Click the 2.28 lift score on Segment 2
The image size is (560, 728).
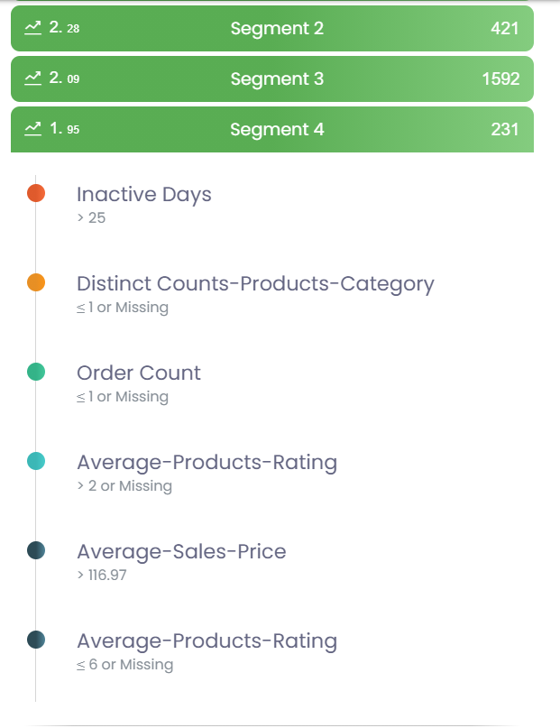click(65, 28)
